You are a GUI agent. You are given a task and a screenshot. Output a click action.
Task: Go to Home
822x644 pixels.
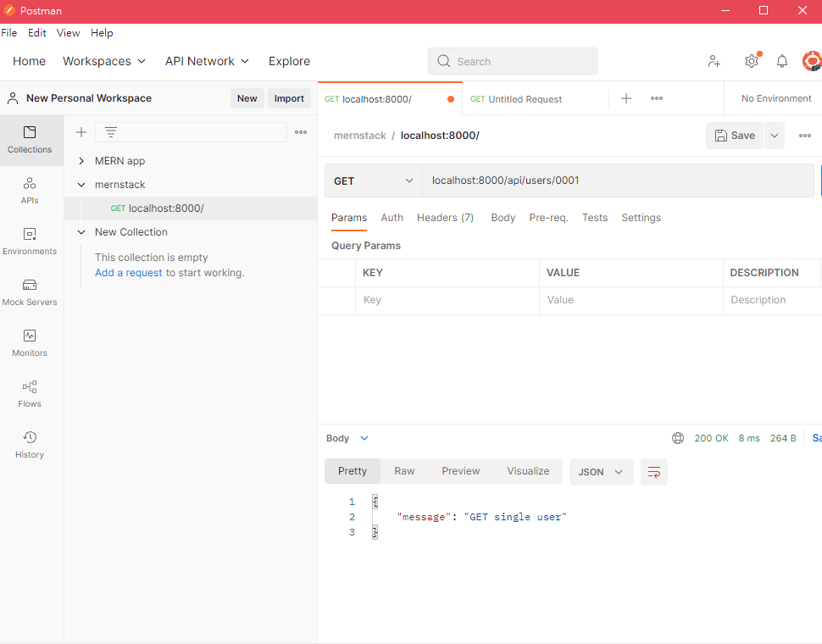click(x=29, y=61)
